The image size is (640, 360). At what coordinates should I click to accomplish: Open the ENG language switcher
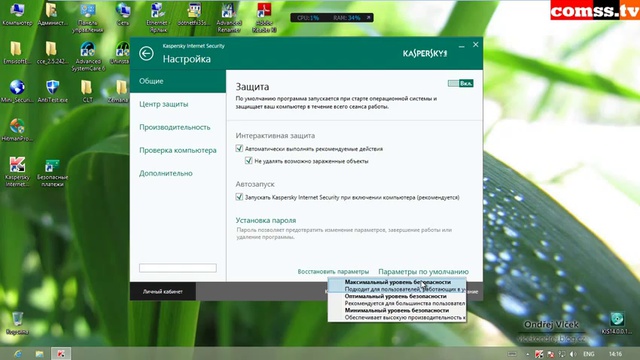tap(588, 354)
